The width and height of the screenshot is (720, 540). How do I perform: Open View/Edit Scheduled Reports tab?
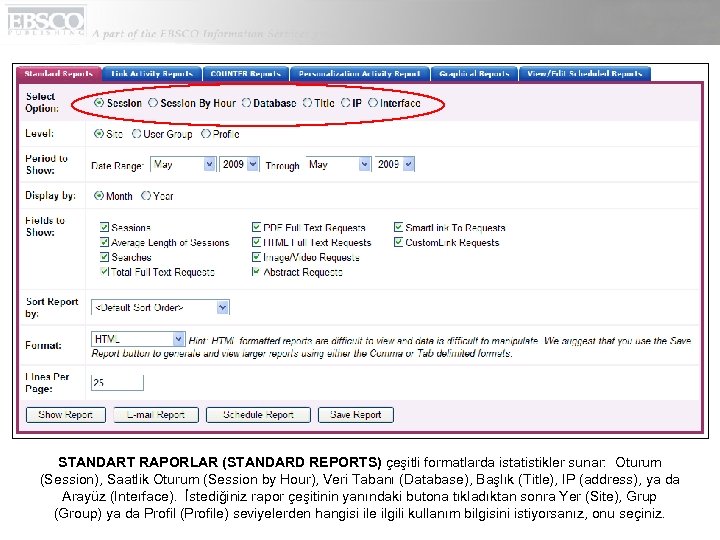click(x=585, y=74)
